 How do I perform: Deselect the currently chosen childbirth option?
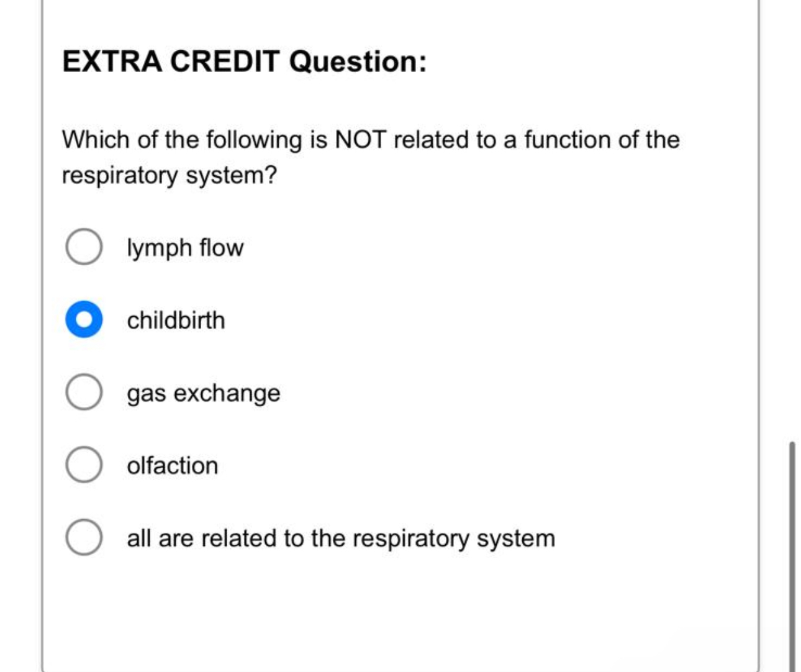pyautogui.click(x=84, y=320)
